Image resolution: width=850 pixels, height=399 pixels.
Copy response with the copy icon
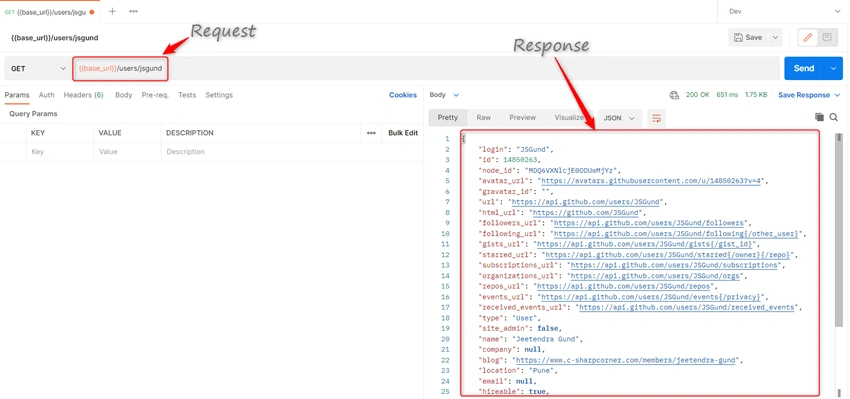tap(819, 117)
